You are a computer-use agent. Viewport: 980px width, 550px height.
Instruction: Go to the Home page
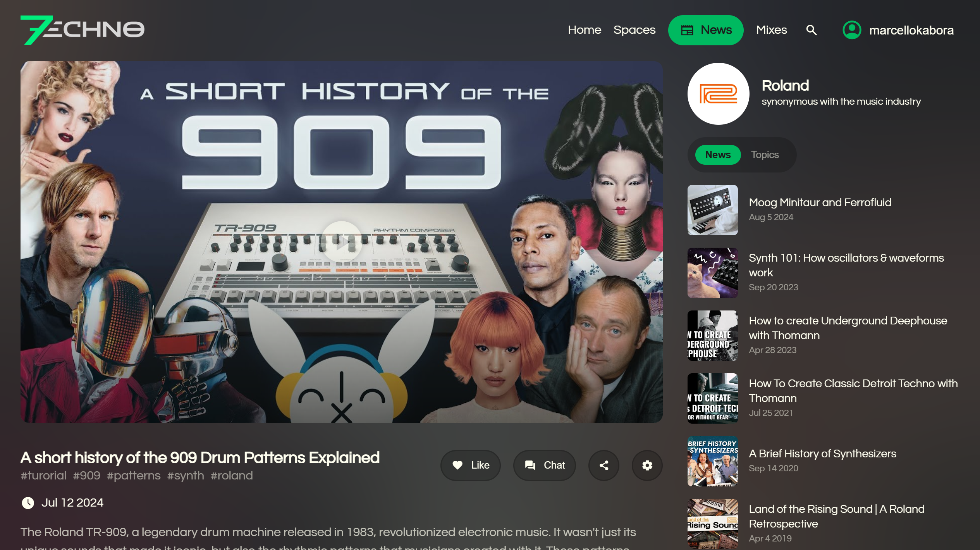tap(584, 30)
